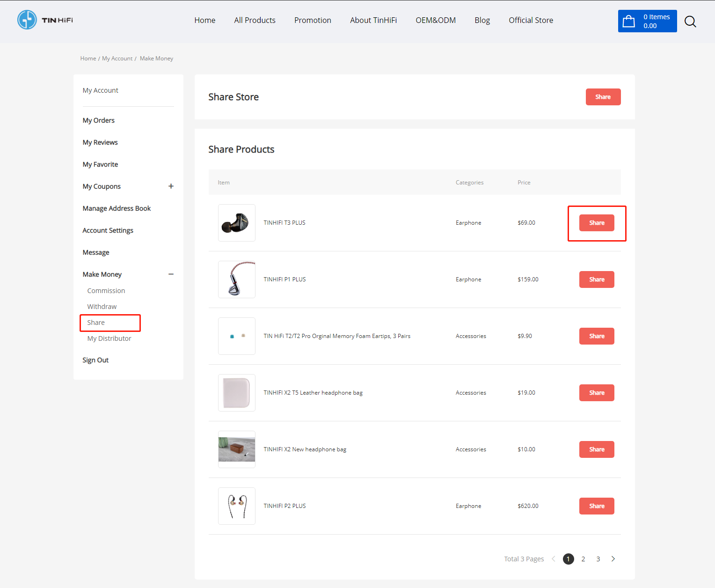
Task: Go to next page arrow in pagination
Action: coord(613,559)
